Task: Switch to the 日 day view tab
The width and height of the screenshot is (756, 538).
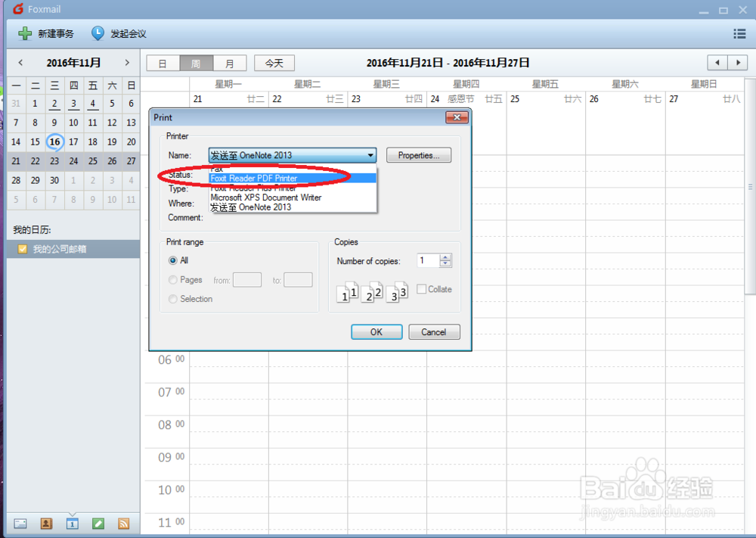Action: (x=163, y=64)
